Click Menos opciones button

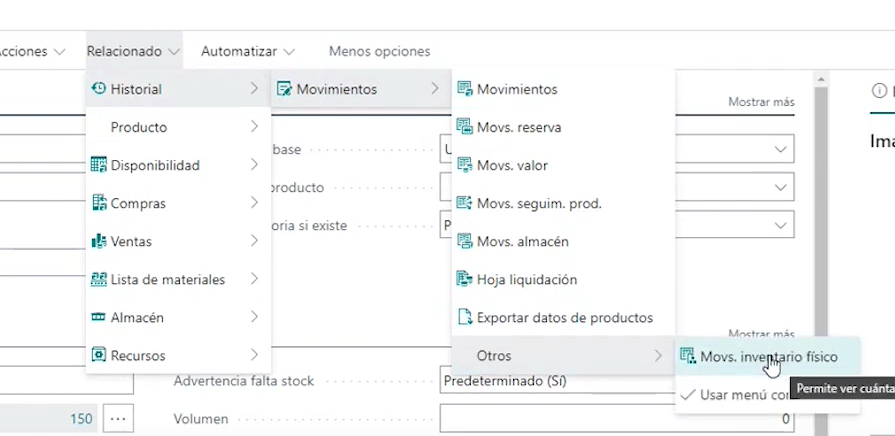(x=379, y=51)
